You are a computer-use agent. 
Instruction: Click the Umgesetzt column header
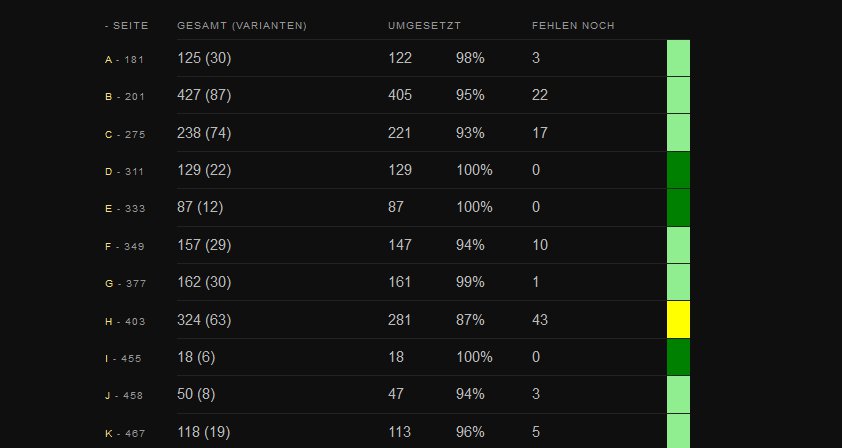coord(424,25)
